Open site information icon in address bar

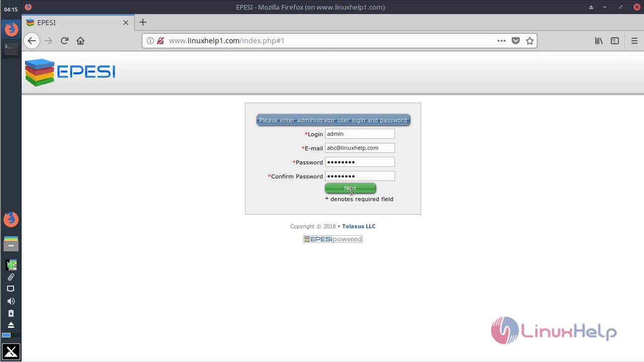tap(150, 41)
